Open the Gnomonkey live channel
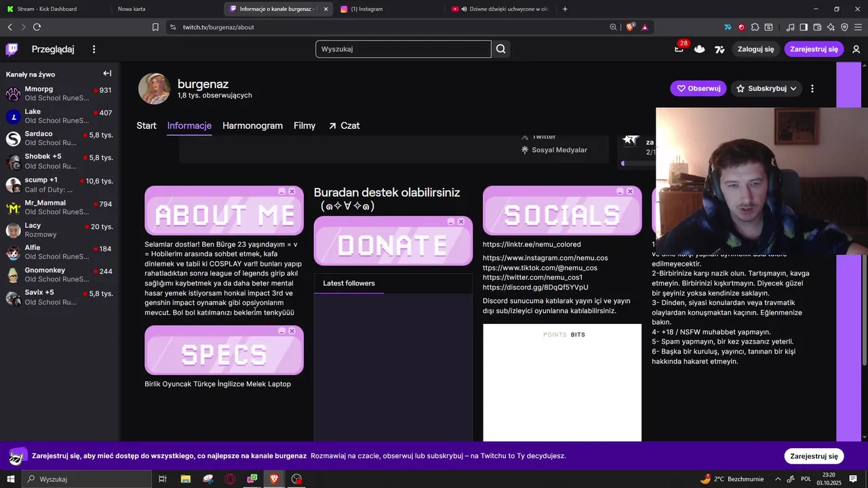This screenshot has width=868, height=488. click(x=60, y=274)
